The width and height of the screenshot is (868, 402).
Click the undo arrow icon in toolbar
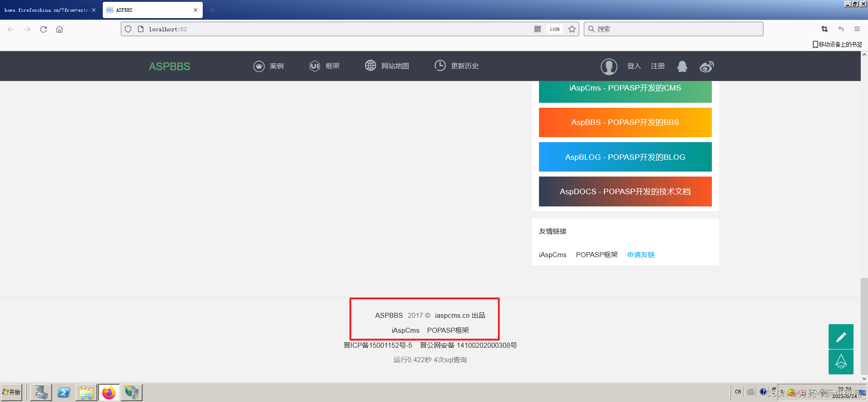pyautogui.click(x=841, y=29)
